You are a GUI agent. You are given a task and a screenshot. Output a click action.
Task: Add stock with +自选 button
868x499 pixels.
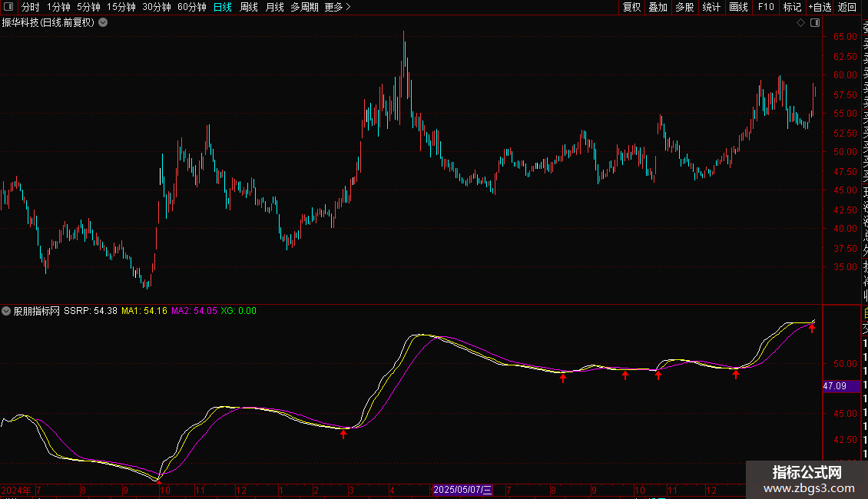pos(820,7)
